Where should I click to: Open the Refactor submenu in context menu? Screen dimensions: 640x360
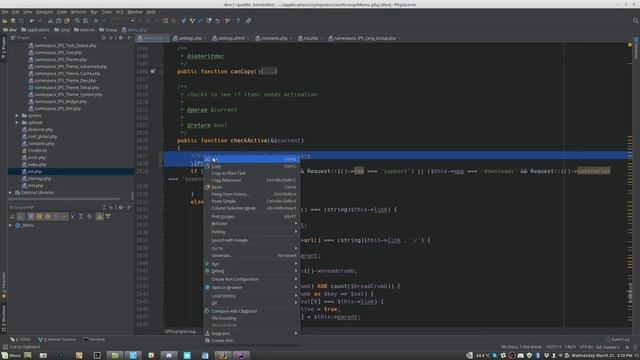click(251, 224)
